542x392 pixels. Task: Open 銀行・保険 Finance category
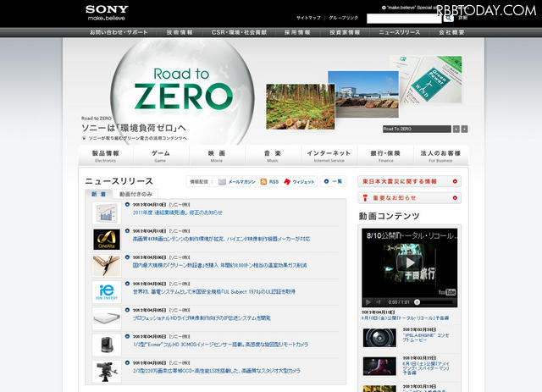pos(385,156)
